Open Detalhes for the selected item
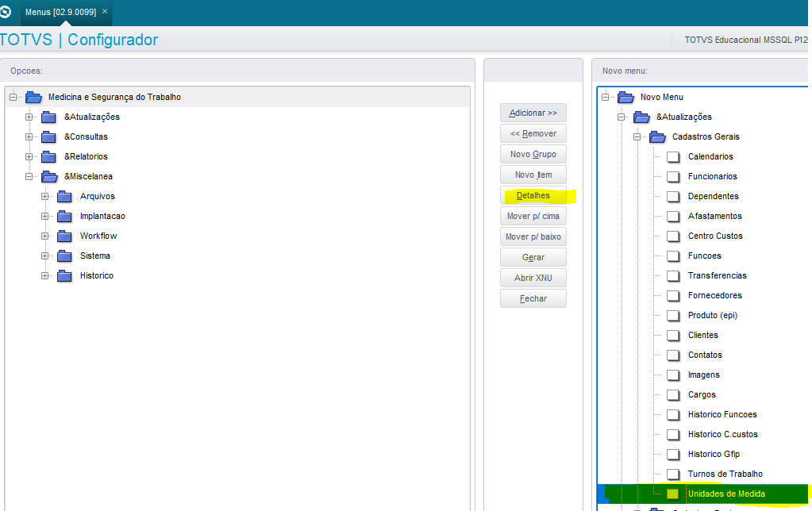Screen dimensions: 812x511 pyautogui.click(x=533, y=196)
